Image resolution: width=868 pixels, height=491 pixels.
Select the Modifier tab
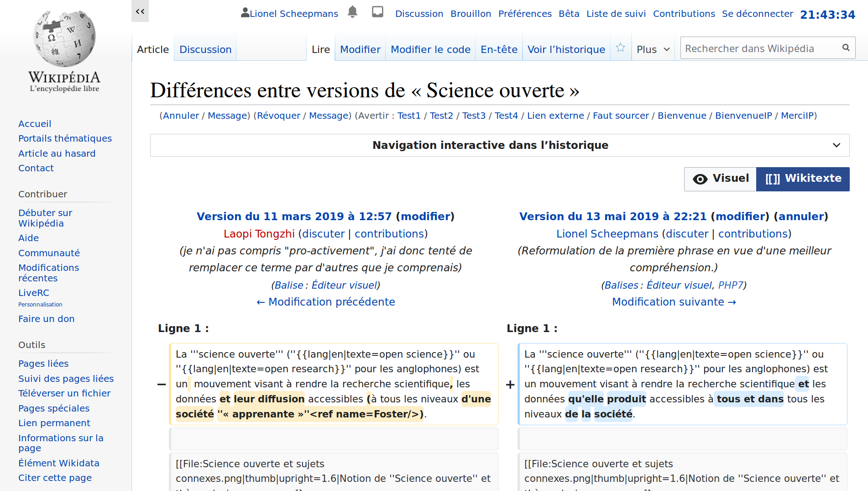tap(360, 49)
